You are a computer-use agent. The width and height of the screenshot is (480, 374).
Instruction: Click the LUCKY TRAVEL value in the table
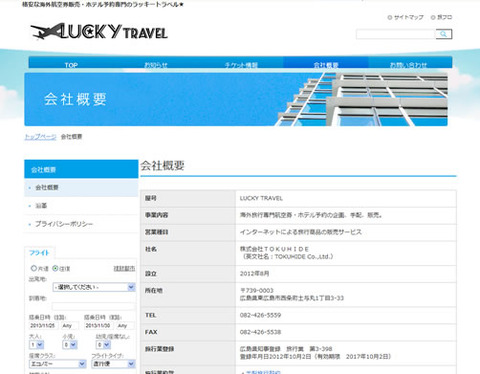point(261,198)
